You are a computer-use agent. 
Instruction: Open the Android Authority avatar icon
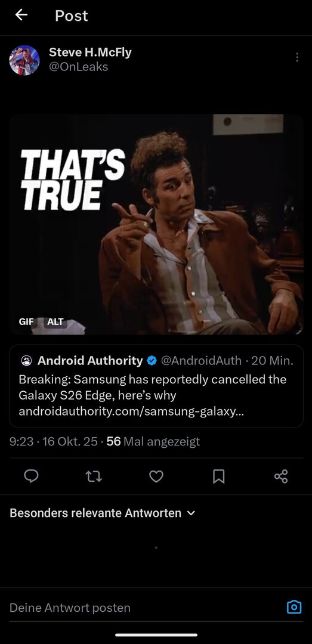[x=26, y=361]
